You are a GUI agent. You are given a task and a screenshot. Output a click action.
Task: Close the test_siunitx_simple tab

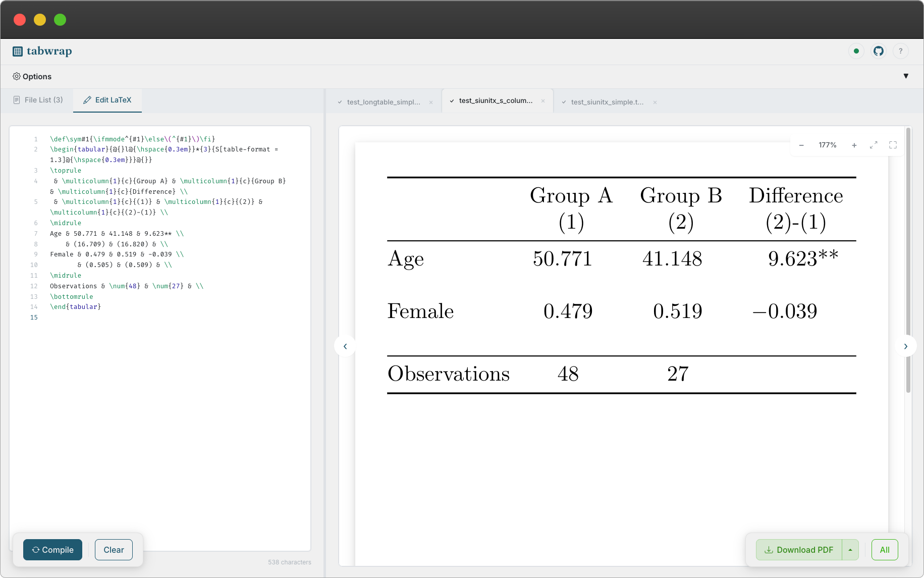pyautogui.click(x=655, y=102)
